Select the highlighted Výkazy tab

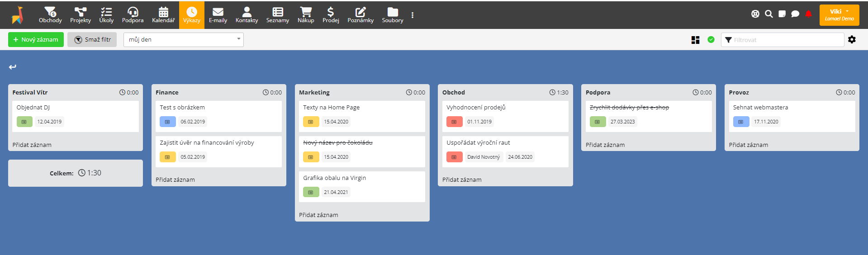click(x=192, y=15)
